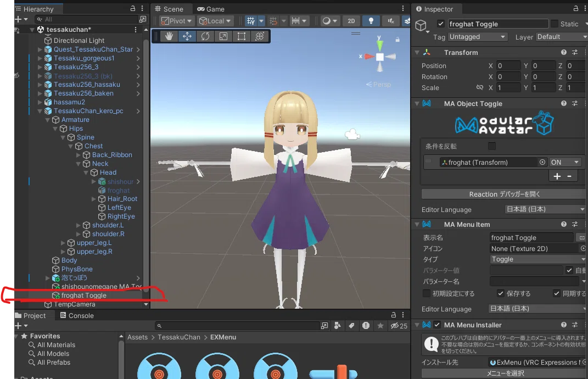Open MA Menu Item preset settings
This screenshot has width=588, height=379.
tap(575, 225)
